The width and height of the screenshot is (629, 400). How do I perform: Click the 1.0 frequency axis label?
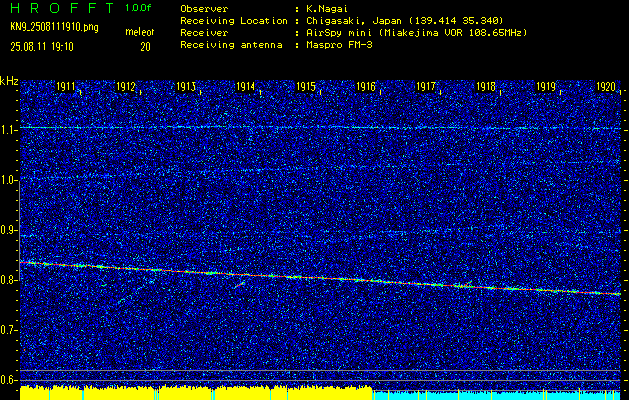(7, 181)
